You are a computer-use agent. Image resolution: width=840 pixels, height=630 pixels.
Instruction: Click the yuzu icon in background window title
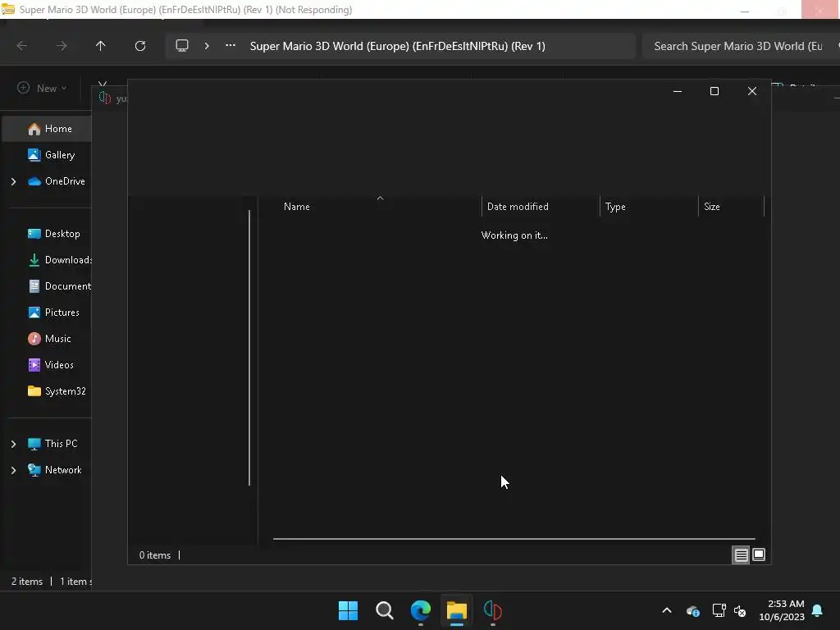coord(106,98)
